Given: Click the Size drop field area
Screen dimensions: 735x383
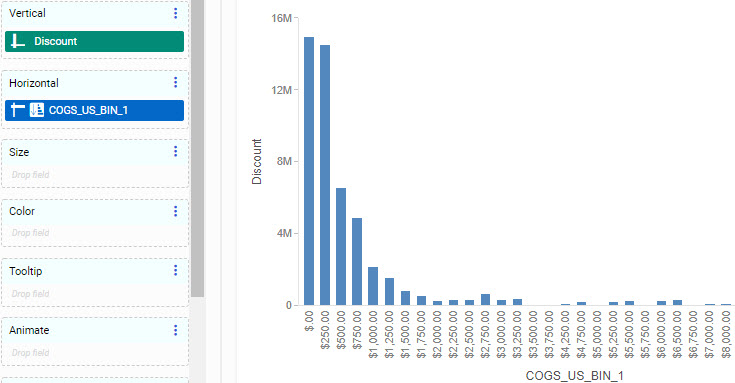Looking at the screenshot, I should [95, 175].
